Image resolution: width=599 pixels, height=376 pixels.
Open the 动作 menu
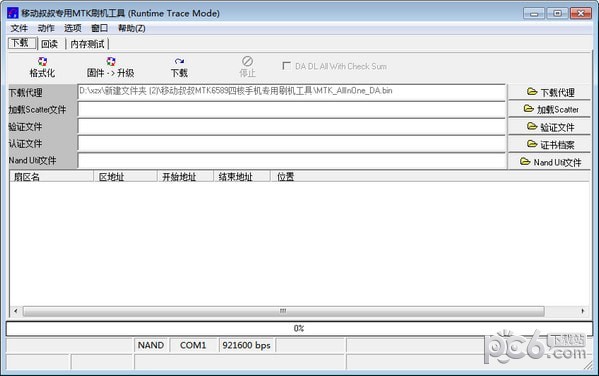(46, 28)
